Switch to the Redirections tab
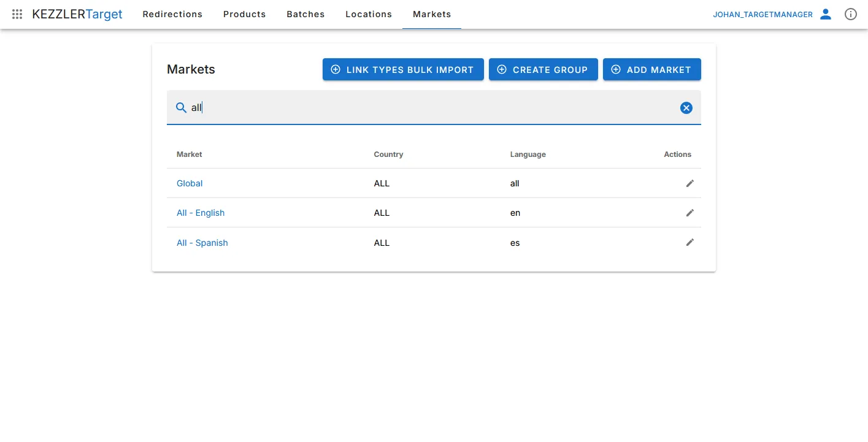 pyautogui.click(x=172, y=14)
